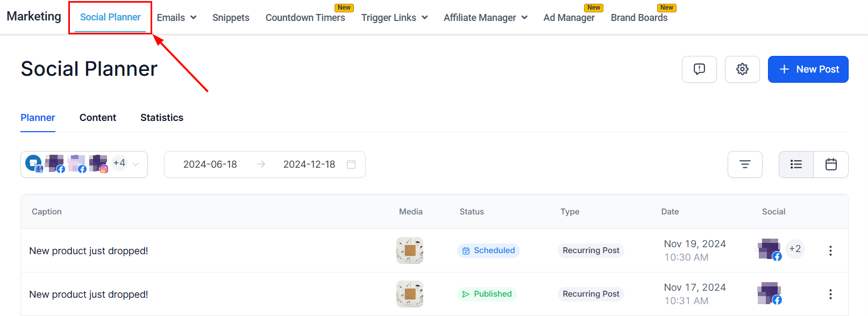Click the date range calendar icon

351,164
